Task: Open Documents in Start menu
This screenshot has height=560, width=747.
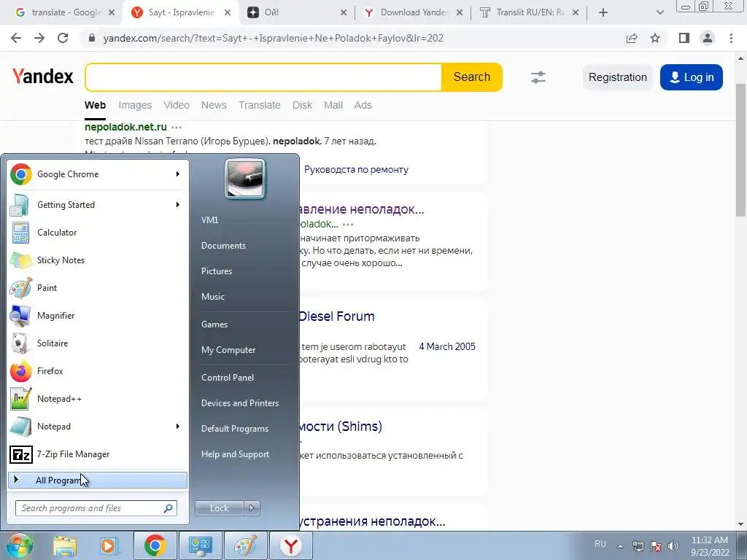Action: (223, 246)
